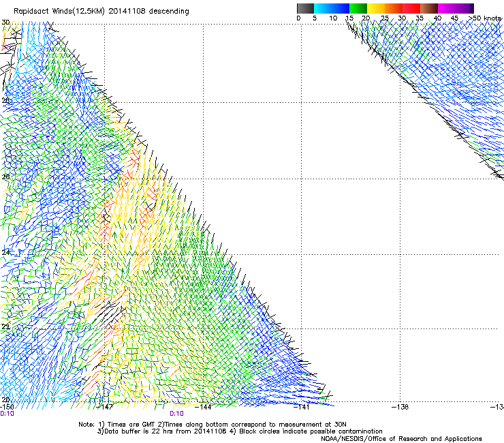This screenshot has height=443, width=504.
Task: Pick the red 30-35 knots color segment
Action: pos(411,8)
